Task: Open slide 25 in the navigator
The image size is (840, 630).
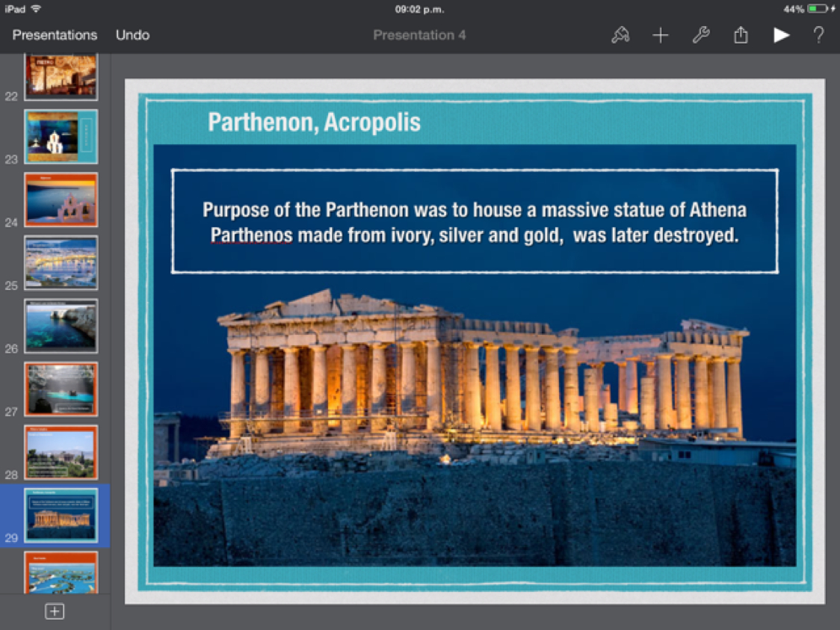Action: coord(61,263)
